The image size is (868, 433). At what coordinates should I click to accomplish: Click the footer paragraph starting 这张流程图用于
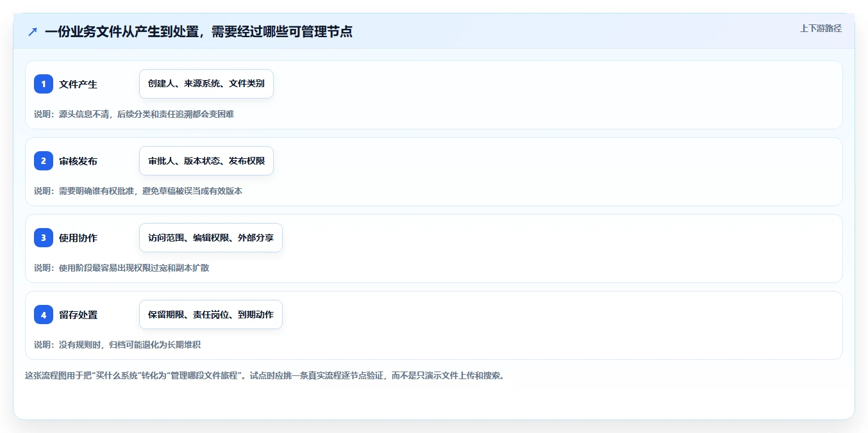(265, 376)
